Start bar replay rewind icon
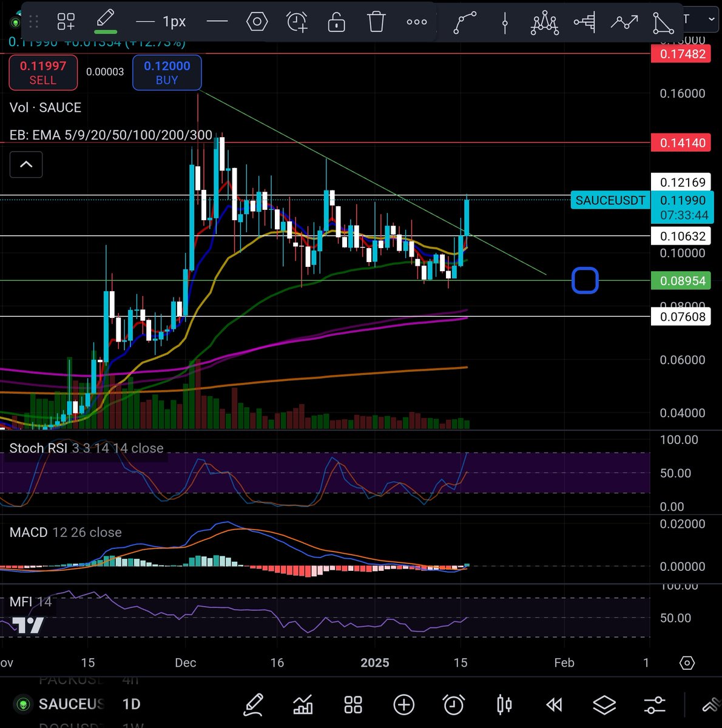This screenshot has width=722, height=728. [554, 704]
